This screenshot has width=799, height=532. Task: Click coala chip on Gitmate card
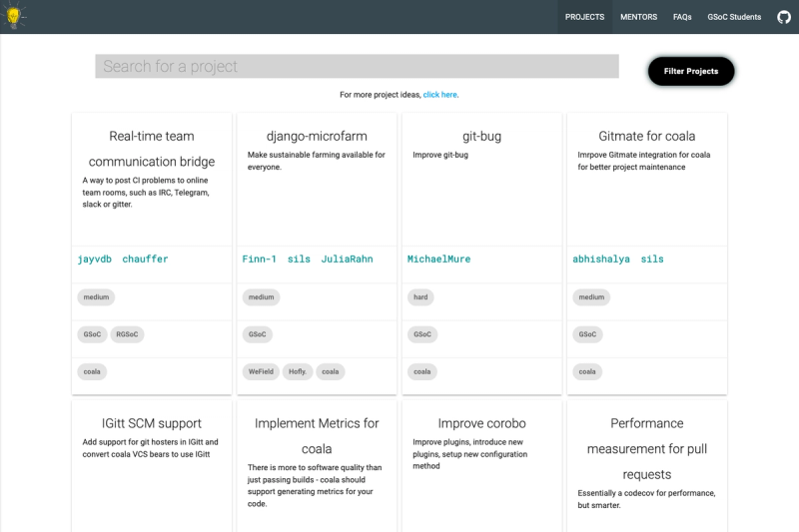[x=587, y=371]
